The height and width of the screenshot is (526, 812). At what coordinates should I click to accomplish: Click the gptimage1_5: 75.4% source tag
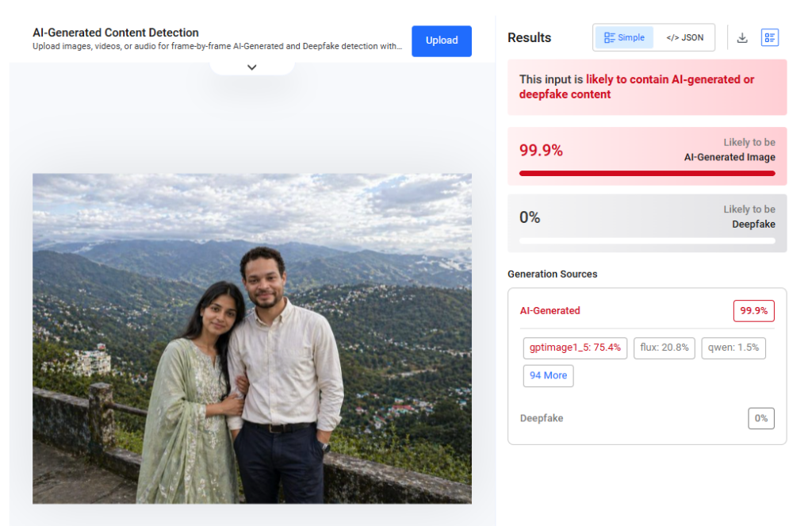[x=576, y=347]
